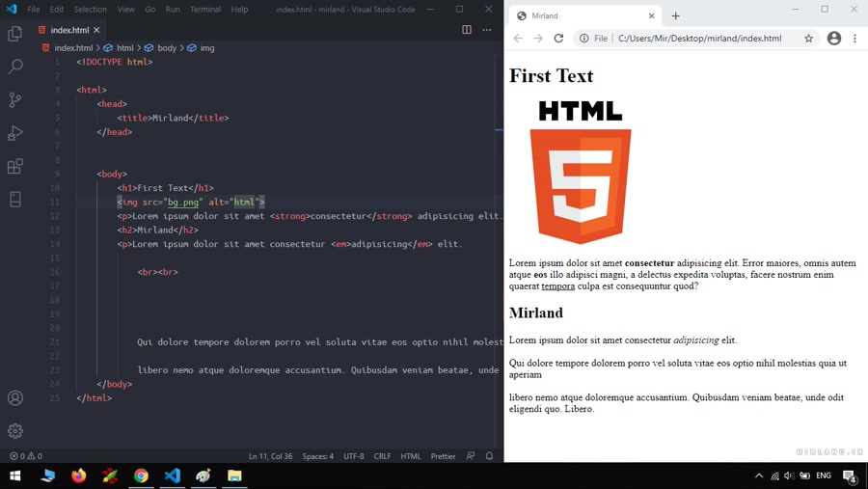Open the notifications bell in status bar
Image resolution: width=868 pixels, height=489 pixels.
click(x=489, y=456)
